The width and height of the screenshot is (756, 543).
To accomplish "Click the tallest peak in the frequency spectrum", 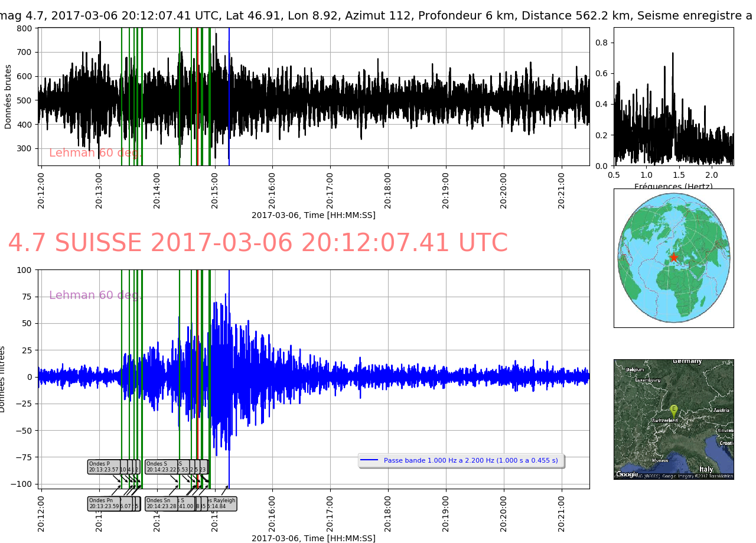I will tap(672, 54).
